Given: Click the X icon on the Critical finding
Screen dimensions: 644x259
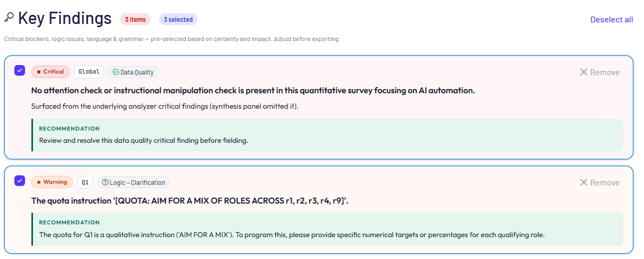Looking at the screenshot, I should tap(584, 72).
